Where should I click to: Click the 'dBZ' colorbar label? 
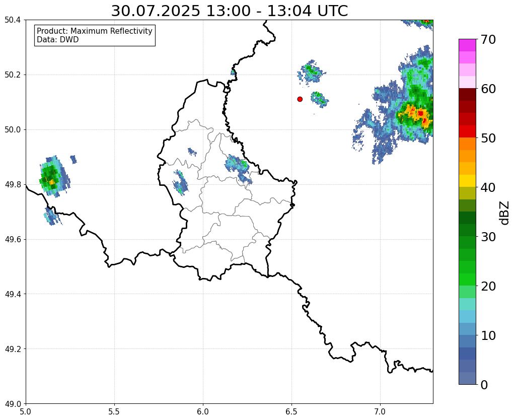(505, 213)
